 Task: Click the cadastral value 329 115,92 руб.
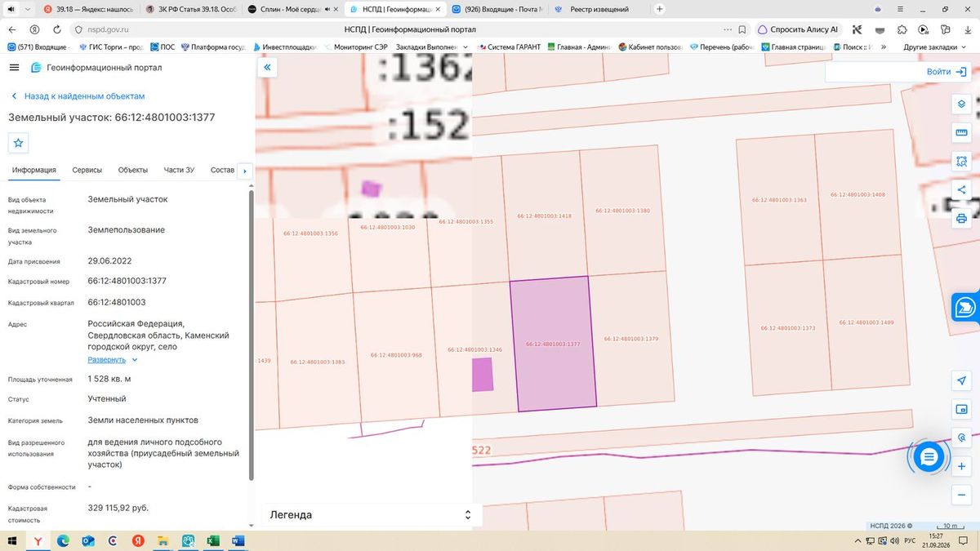point(118,508)
